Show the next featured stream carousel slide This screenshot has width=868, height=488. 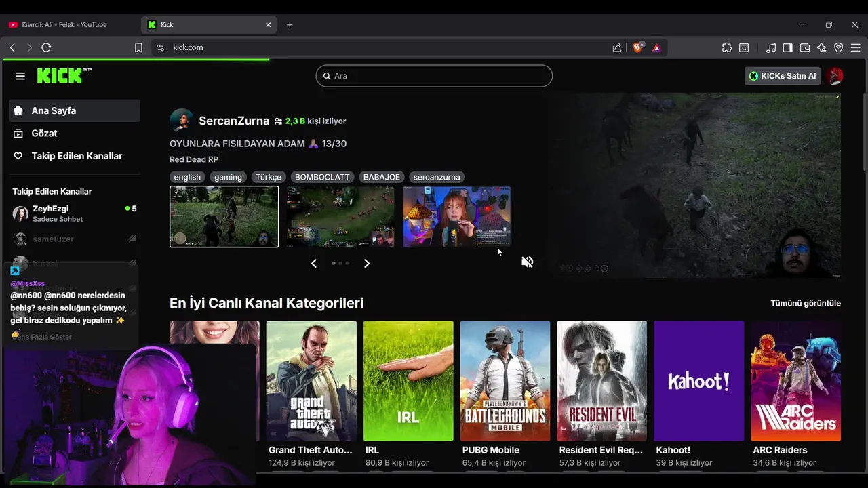tap(367, 263)
